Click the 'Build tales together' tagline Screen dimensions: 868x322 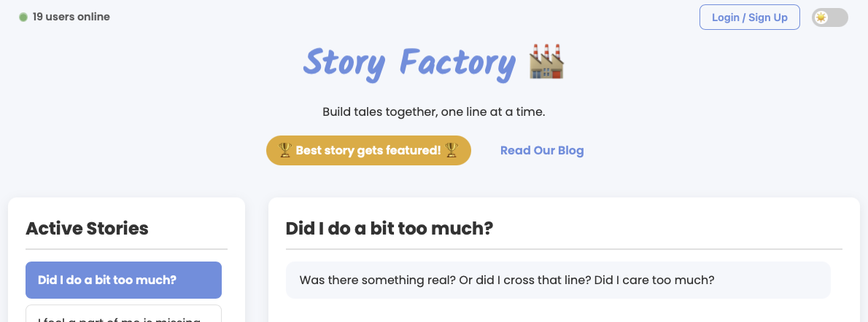(x=434, y=112)
